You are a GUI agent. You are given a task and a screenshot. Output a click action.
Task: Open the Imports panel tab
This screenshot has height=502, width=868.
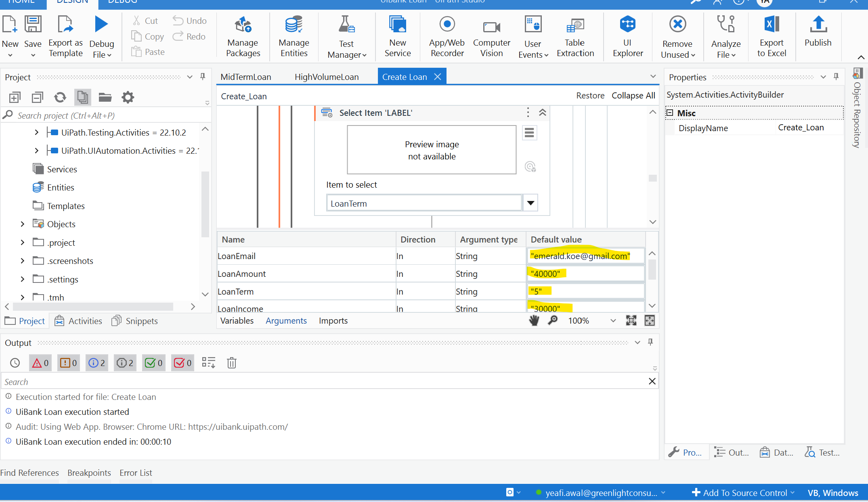333,321
